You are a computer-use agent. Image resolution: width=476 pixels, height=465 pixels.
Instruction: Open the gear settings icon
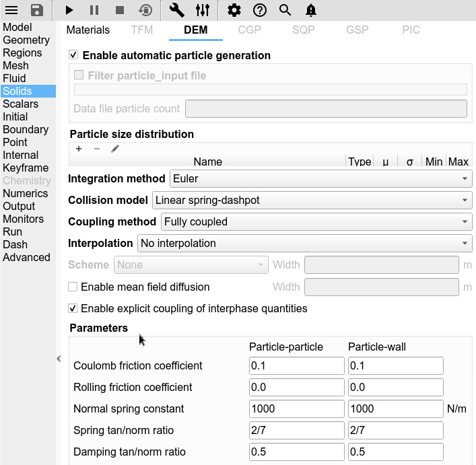tap(234, 10)
